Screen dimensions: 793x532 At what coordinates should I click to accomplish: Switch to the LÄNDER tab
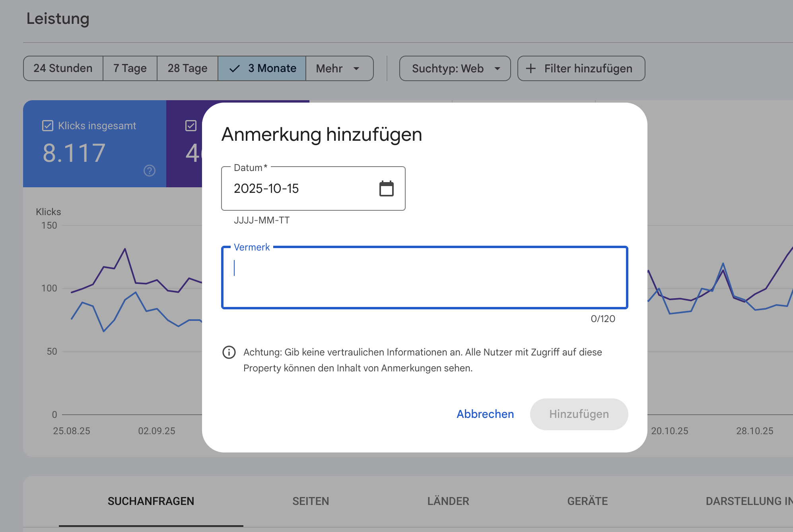(448, 501)
